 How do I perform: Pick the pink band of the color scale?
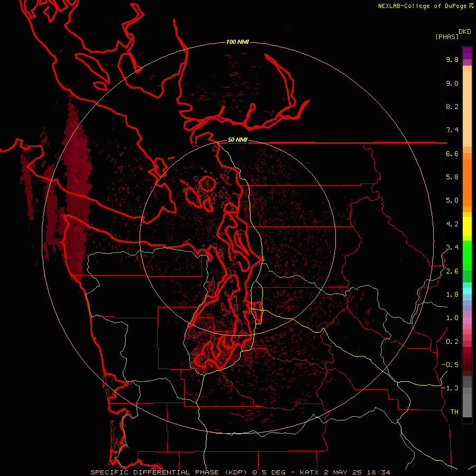[x=467, y=321]
